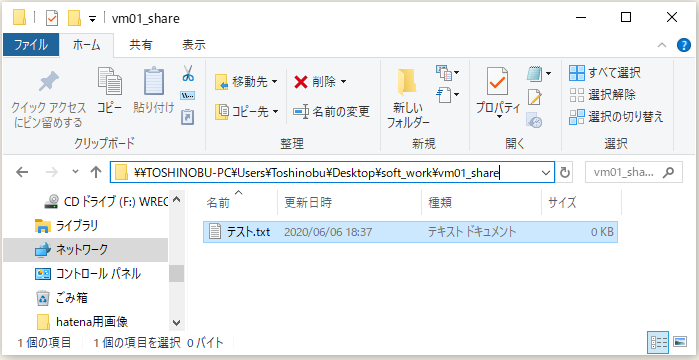
Task: Open the Quick Access Toolbar customize arrow
Action: [92, 19]
